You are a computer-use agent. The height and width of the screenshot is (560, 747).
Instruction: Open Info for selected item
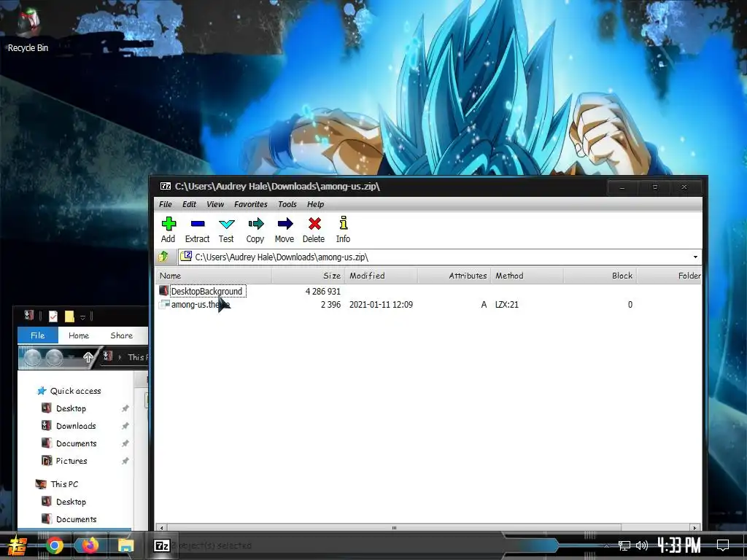343,230
